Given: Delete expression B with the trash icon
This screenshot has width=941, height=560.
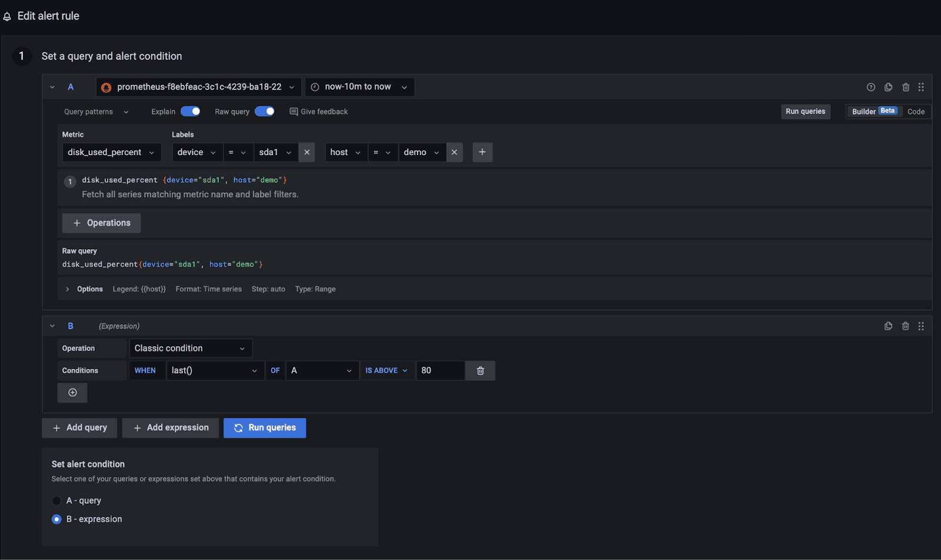Looking at the screenshot, I should click(x=906, y=326).
